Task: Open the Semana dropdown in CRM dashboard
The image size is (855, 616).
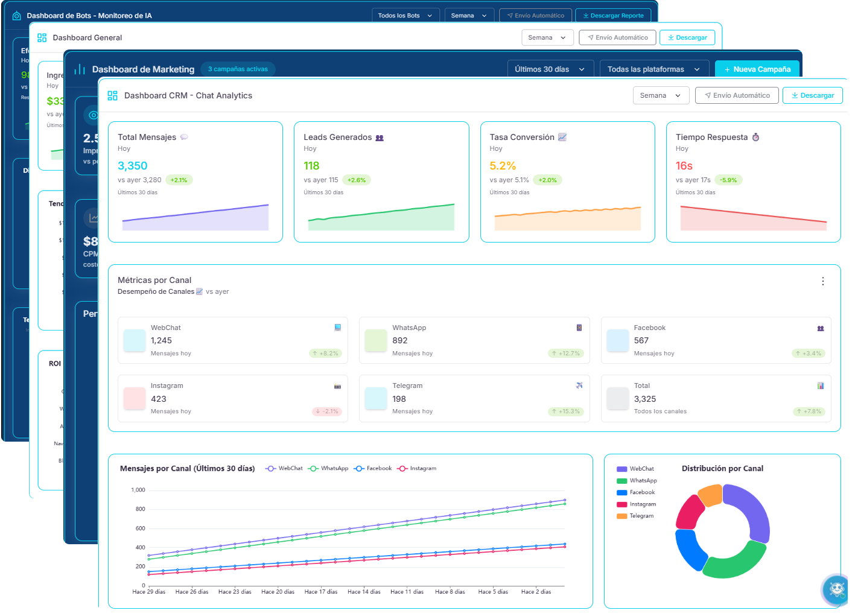Action: point(660,96)
